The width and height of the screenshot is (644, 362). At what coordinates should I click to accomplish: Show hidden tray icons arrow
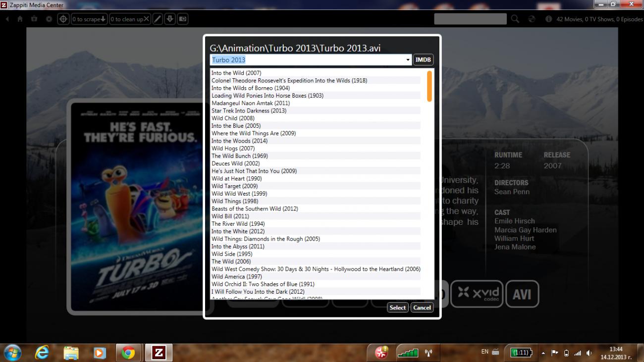click(x=543, y=353)
